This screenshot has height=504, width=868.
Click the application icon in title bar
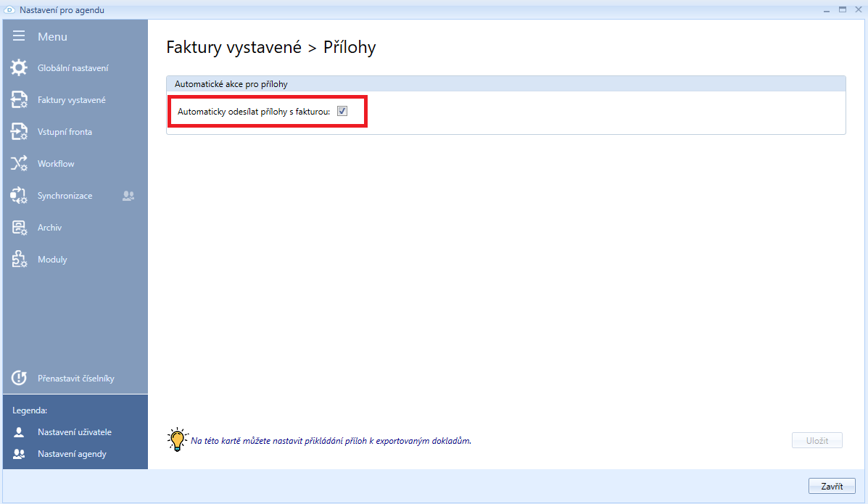(x=9, y=9)
